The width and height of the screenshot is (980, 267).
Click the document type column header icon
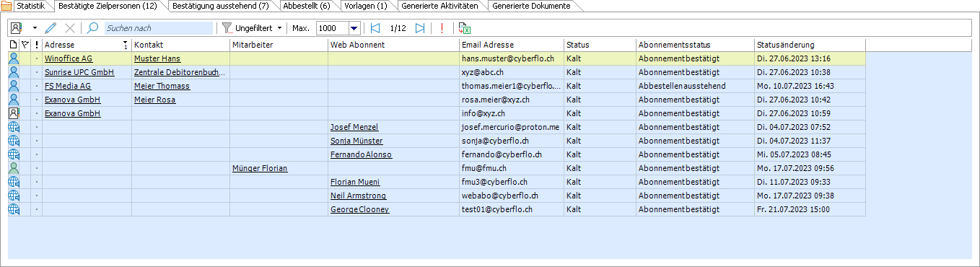pyautogui.click(x=13, y=45)
